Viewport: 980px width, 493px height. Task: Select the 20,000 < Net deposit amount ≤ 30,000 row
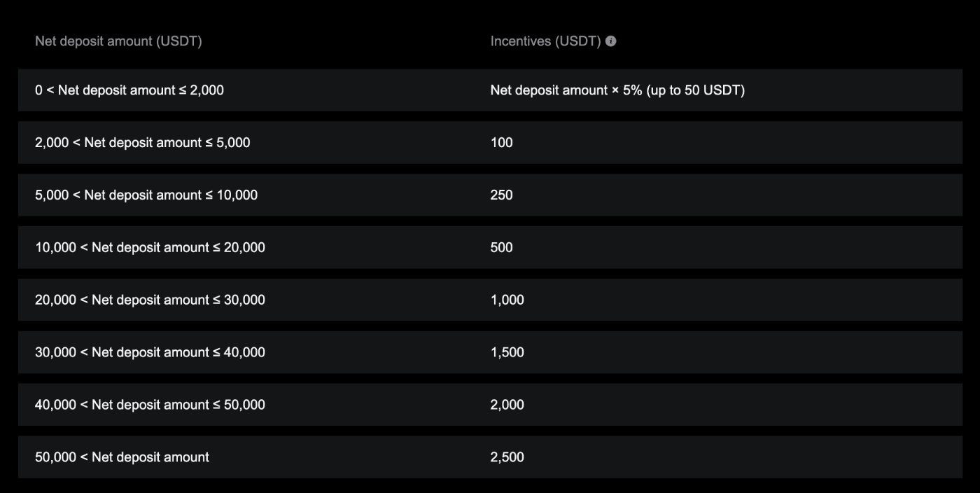[150, 300]
